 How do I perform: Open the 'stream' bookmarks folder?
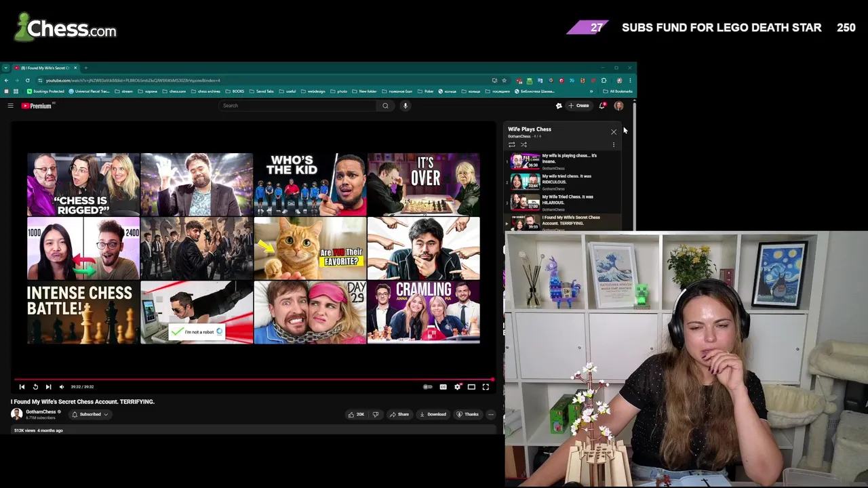tap(124, 91)
